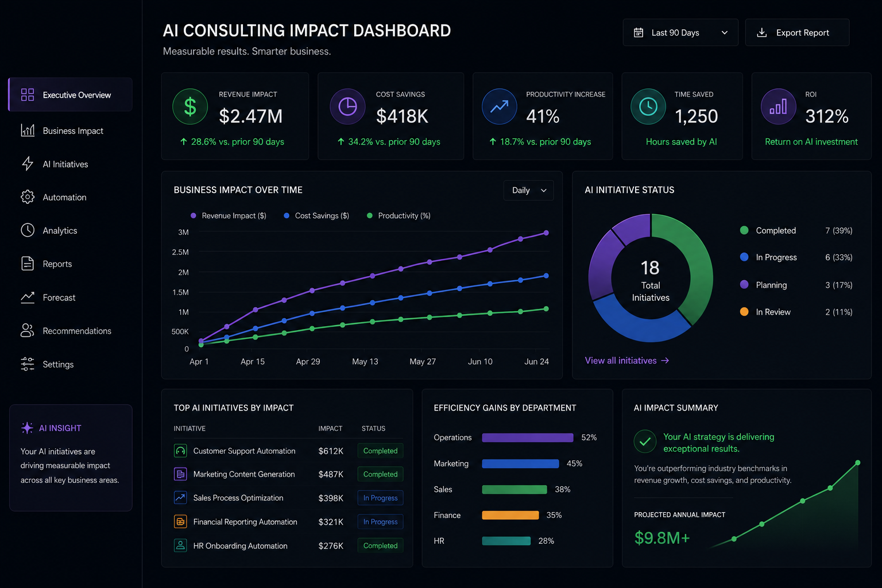Click the green checkmark in AI Impact Summary

pos(645,442)
